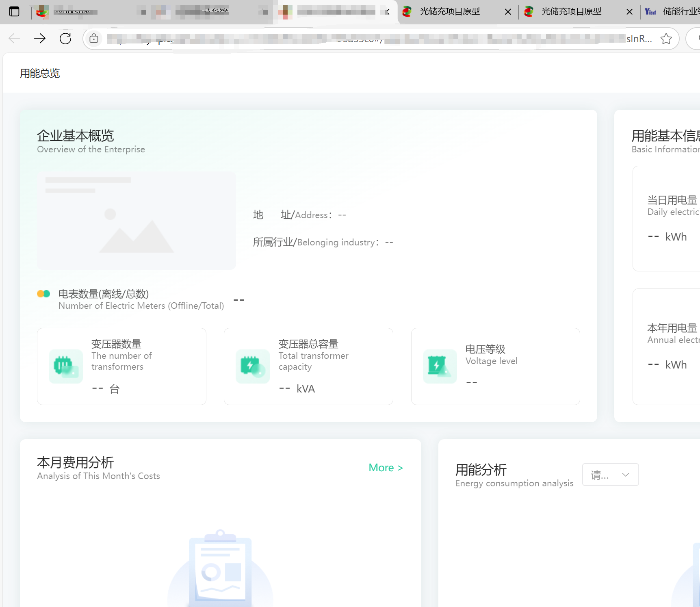Click the 地址/Address field text
Screen dimensions: 700x607
pos(299,215)
